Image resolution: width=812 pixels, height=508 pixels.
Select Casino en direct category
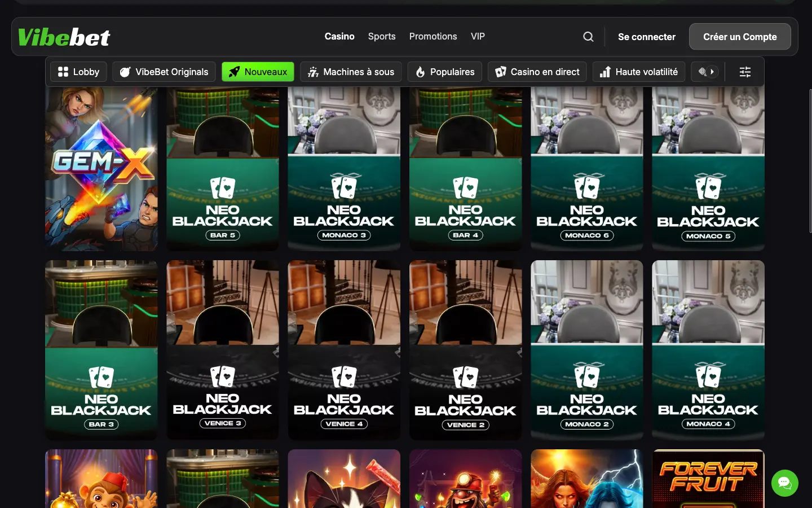point(537,72)
